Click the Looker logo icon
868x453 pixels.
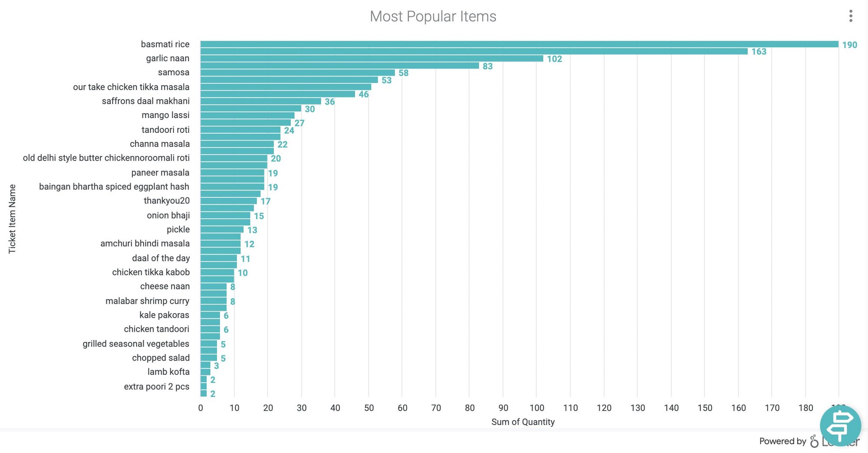point(814,441)
